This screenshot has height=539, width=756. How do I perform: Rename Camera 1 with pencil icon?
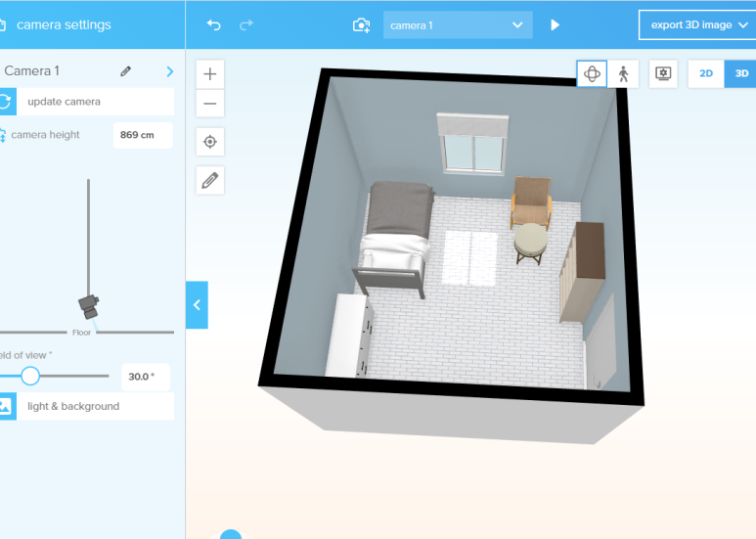125,71
